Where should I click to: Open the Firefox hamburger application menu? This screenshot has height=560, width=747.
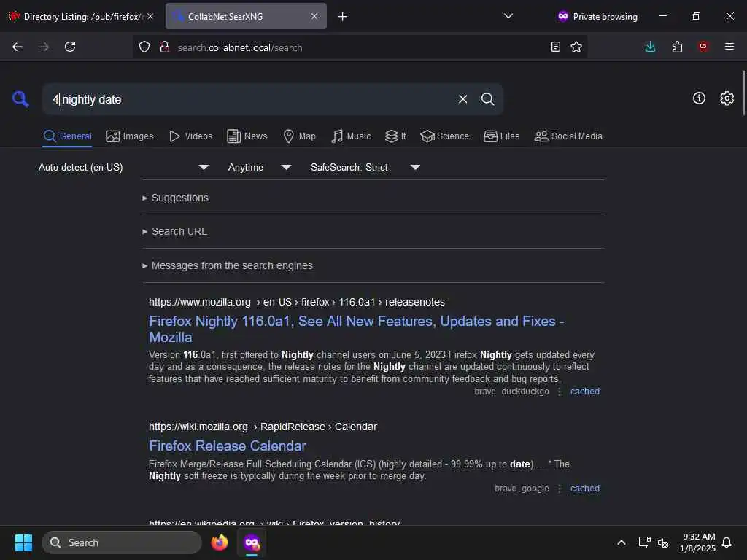point(729,47)
